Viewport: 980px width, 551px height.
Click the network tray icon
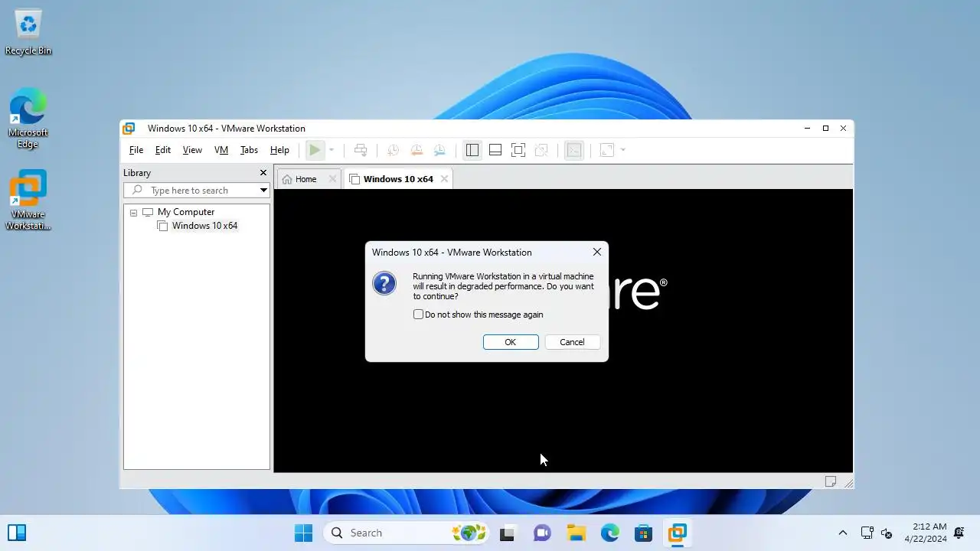click(x=867, y=533)
